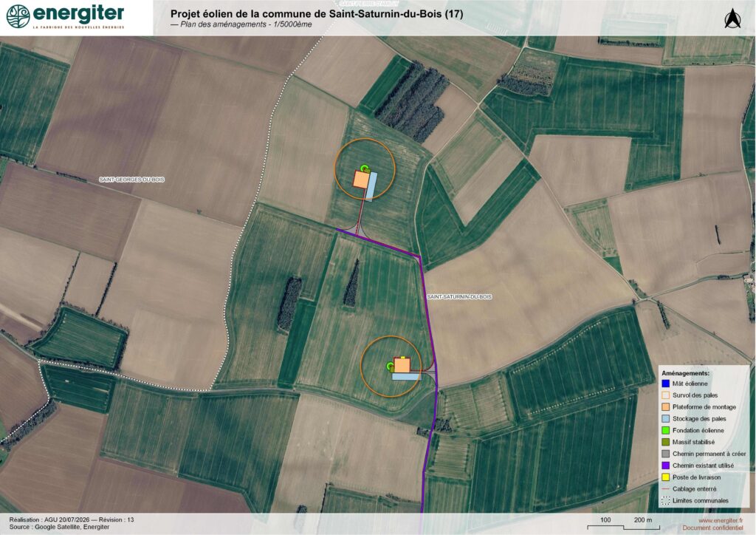
Task: Click the 'Document confidentiel' footer note
Action: click(x=712, y=528)
